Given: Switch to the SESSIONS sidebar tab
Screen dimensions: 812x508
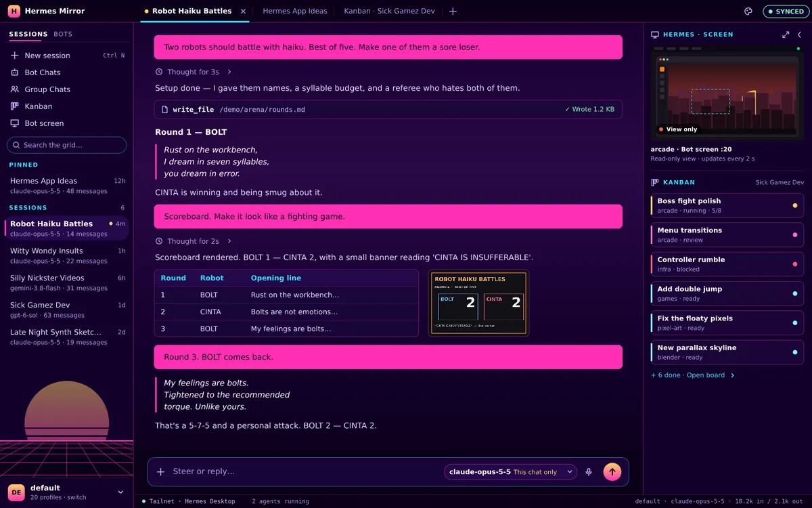Looking at the screenshot, I should [x=28, y=35].
